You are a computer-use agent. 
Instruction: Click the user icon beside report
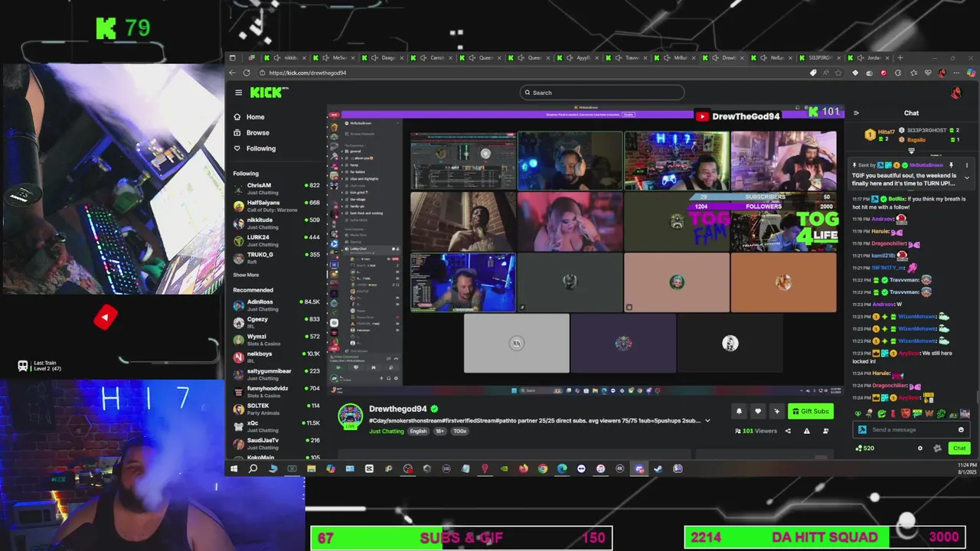pyautogui.click(x=825, y=431)
